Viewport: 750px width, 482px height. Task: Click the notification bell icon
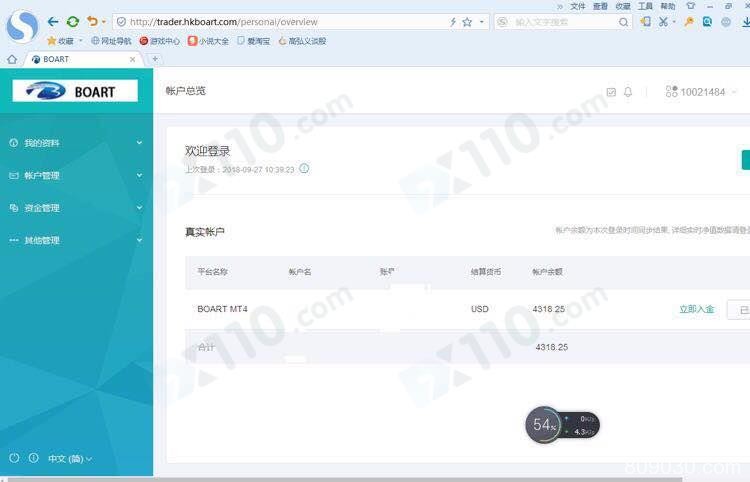click(628, 92)
